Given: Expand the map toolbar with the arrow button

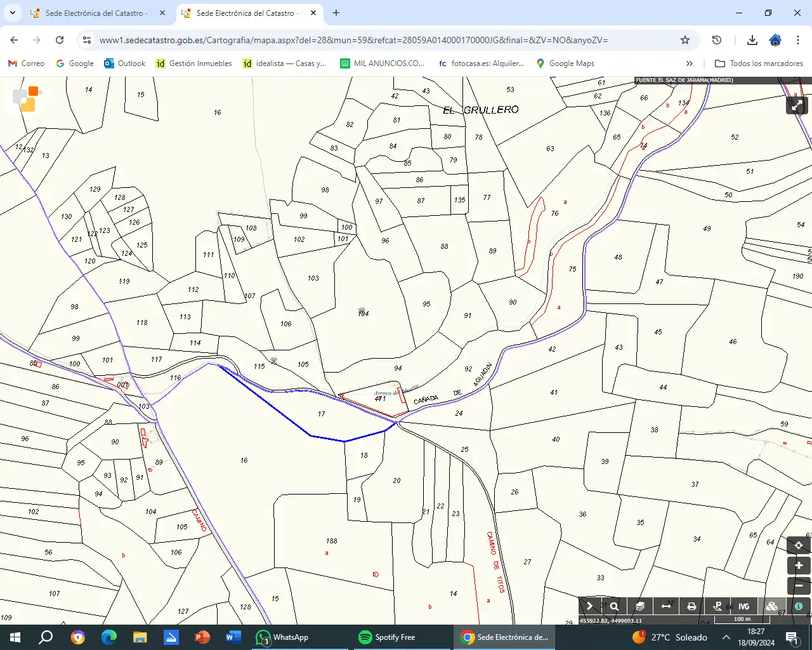Looking at the screenshot, I should tap(589, 606).
